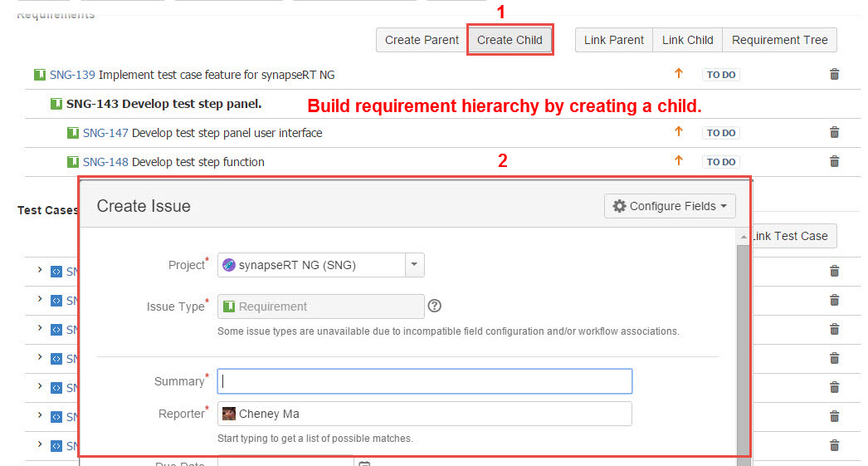Click the help icon beside Issue Type
This screenshot has height=466, width=868.
(434, 307)
